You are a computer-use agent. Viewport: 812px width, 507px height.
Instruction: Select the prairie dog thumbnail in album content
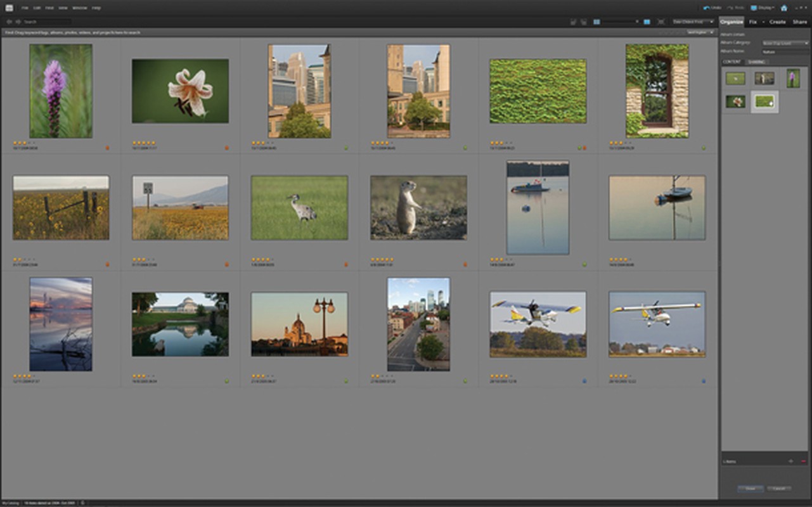[x=764, y=79]
